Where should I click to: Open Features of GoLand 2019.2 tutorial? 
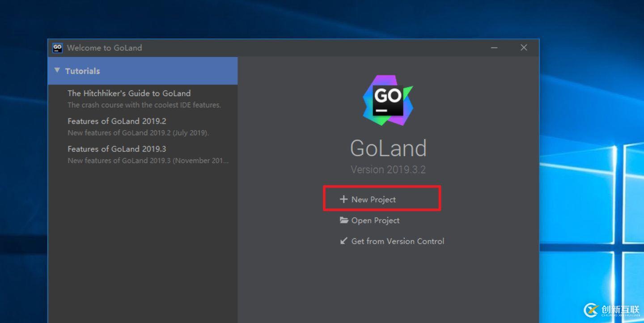tap(117, 121)
